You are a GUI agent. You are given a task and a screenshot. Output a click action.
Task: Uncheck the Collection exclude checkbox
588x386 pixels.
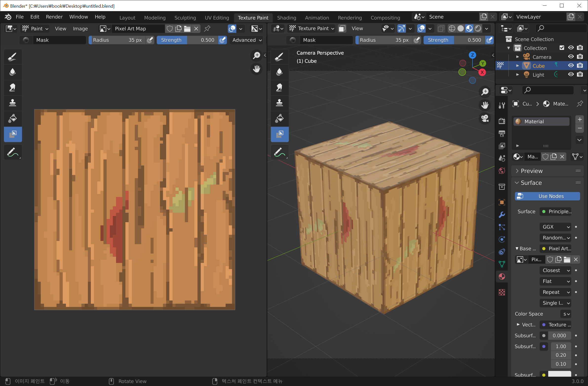coord(562,48)
